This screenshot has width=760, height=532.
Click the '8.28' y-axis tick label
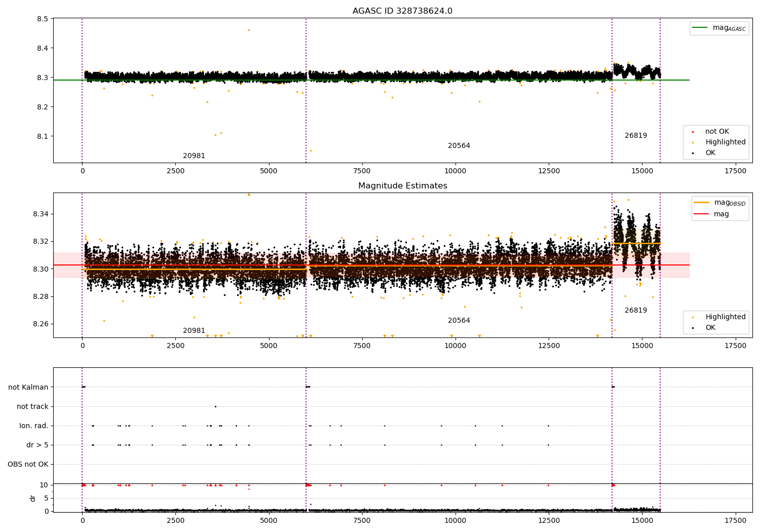click(x=41, y=296)
